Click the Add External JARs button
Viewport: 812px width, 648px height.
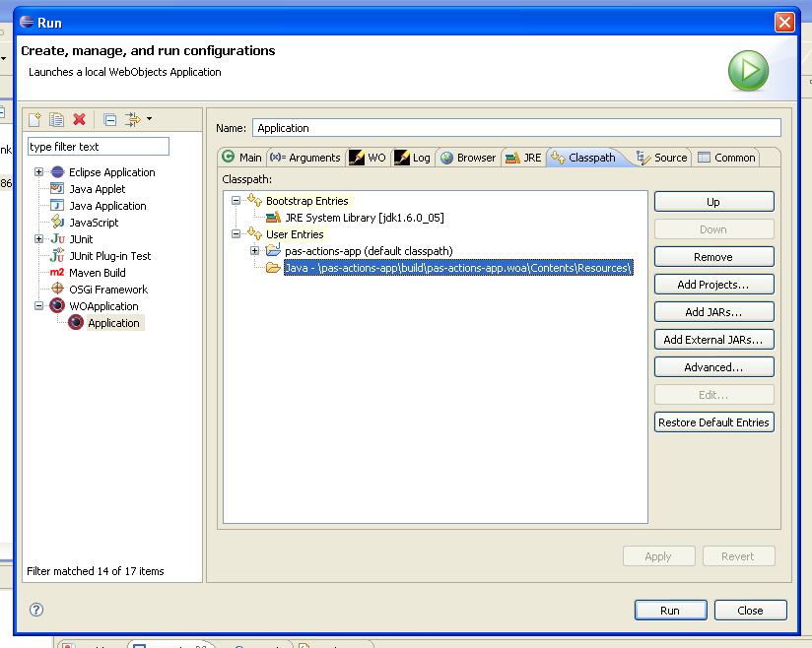pos(713,340)
